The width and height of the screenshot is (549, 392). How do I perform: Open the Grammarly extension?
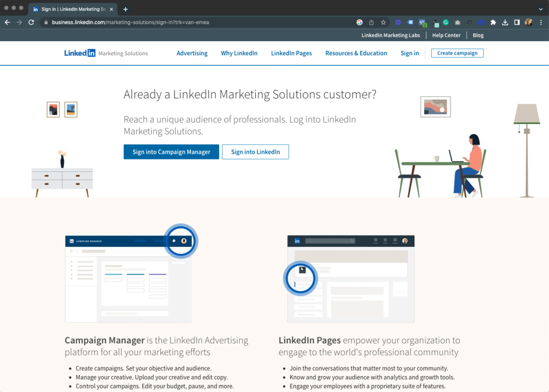point(446,22)
